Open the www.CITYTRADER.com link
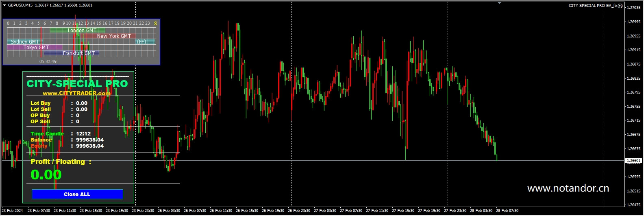644x216 pixels. click(76, 93)
